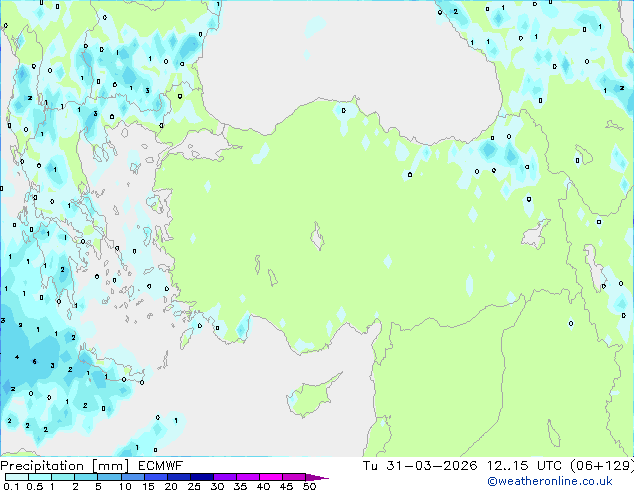
Task: Click the "Precipitation" title text
Action: point(42,466)
